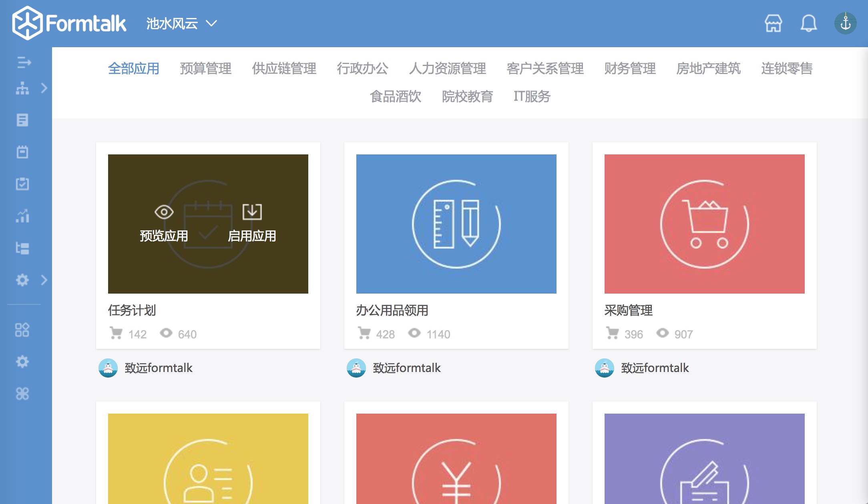Select the IT服务 category tab

point(532,96)
